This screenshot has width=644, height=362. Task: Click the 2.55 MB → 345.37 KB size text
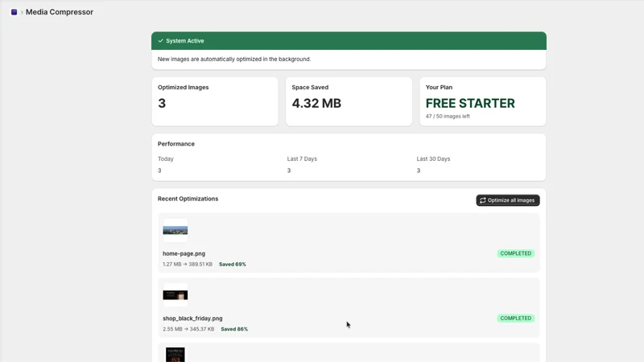click(188, 329)
